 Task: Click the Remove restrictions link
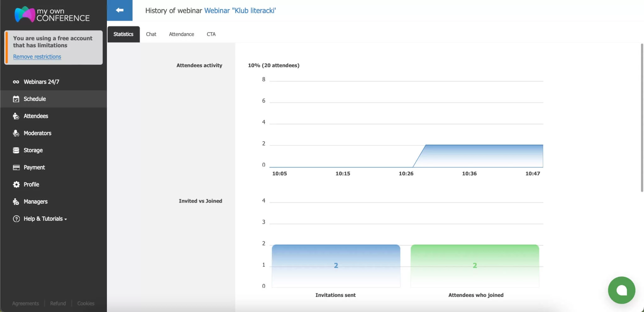pyautogui.click(x=37, y=56)
